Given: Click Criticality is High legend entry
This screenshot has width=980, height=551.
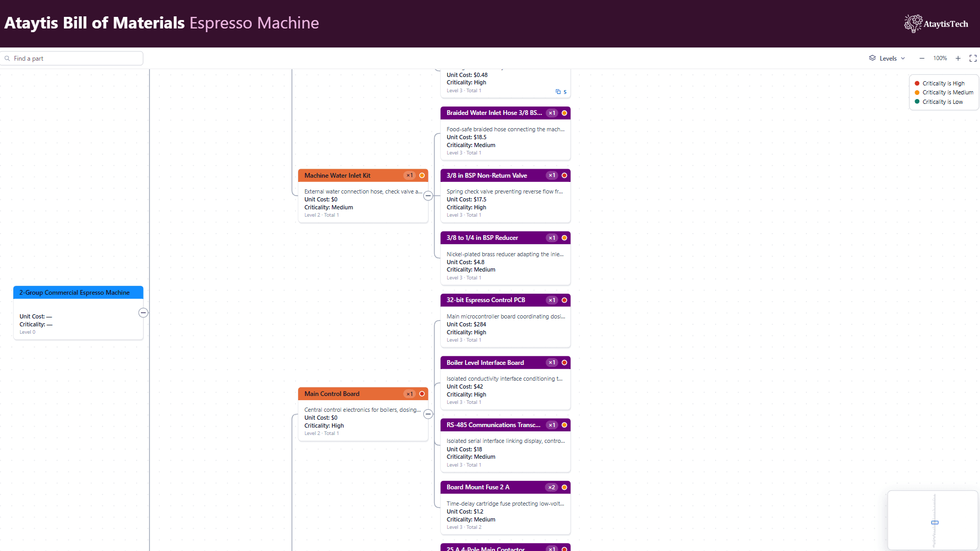Looking at the screenshot, I should pyautogui.click(x=939, y=83).
